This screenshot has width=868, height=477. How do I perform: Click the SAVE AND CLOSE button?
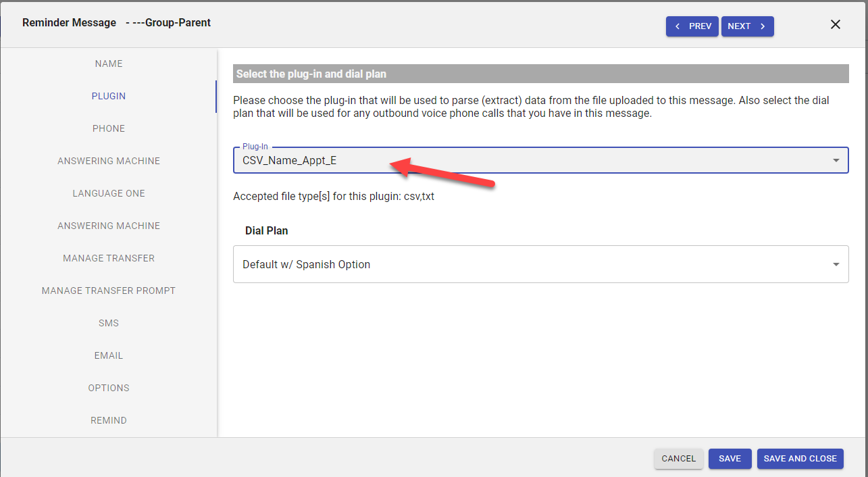click(x=800, y=459)
